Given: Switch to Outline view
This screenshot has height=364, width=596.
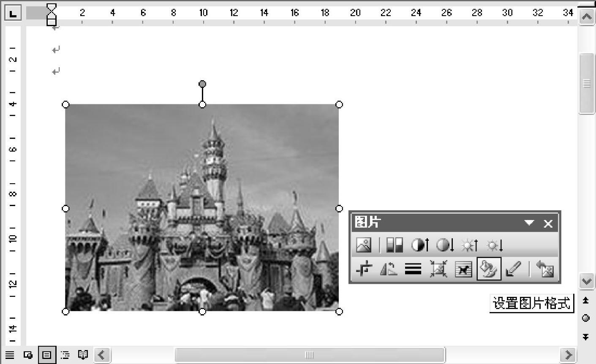Looking at the screenshot, I should click(65, 355).
